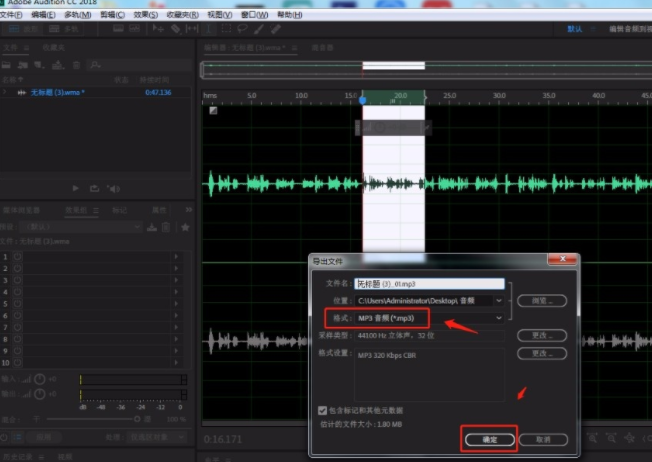Select the Move tool
The width and height of the screenshot is (652, 462).
158,29
